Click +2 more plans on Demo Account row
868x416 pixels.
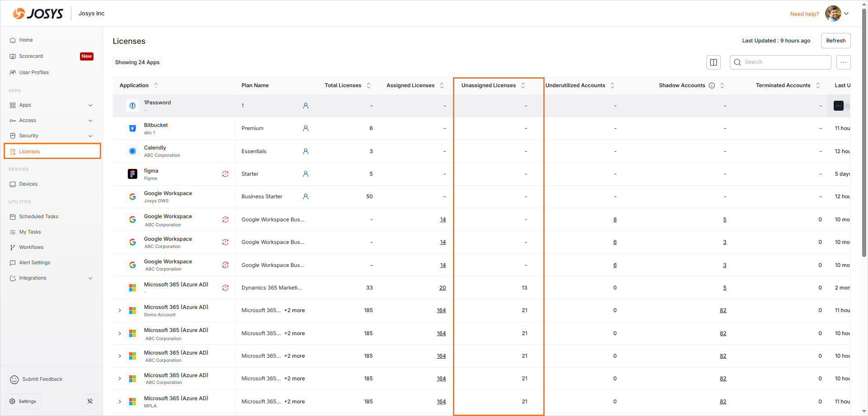click(x=294, y=310)
